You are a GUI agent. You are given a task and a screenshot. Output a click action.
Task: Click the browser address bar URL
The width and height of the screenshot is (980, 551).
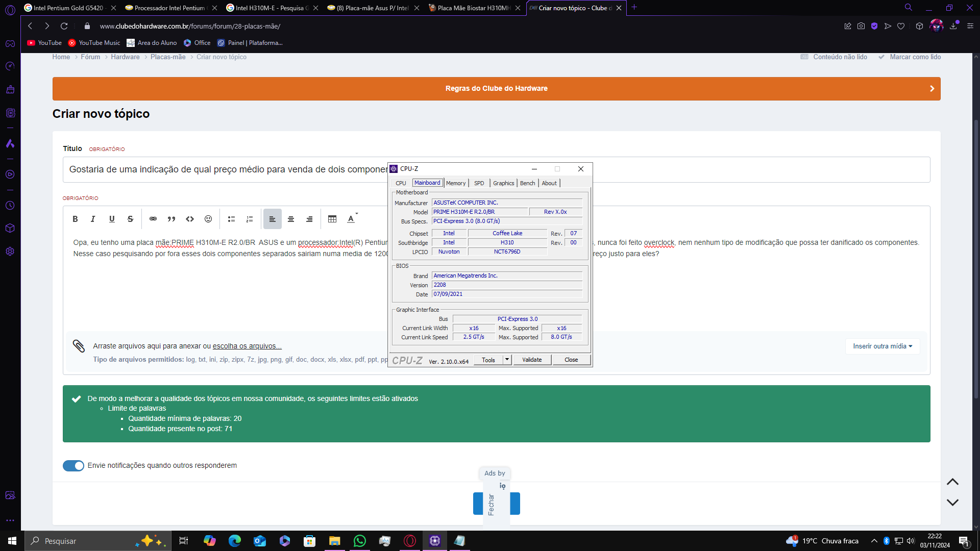tap(190, 26)
